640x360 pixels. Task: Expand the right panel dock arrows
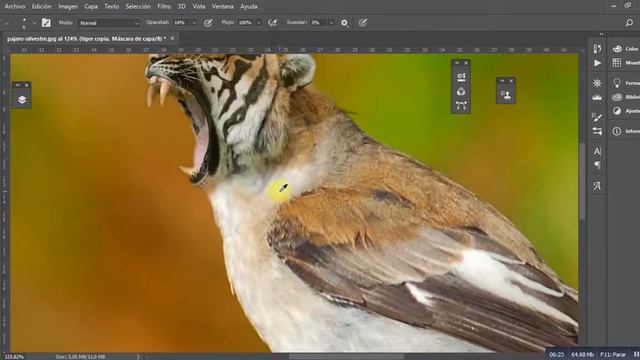pos(601,34)
